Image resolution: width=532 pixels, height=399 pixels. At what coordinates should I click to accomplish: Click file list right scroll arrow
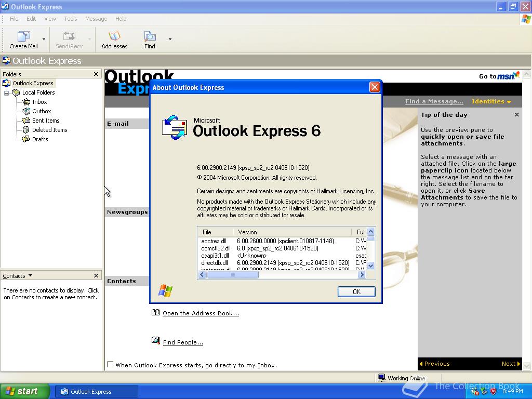pos(362,275)
